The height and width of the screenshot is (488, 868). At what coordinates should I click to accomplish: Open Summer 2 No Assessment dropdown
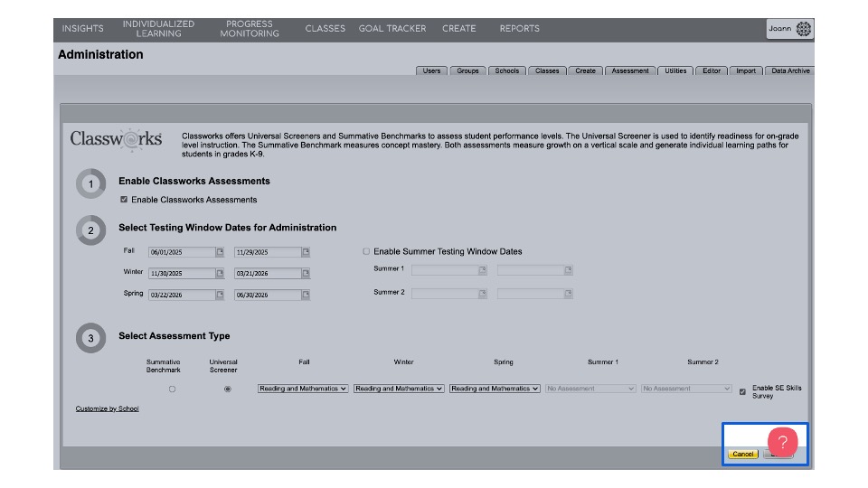pos(686,389)
